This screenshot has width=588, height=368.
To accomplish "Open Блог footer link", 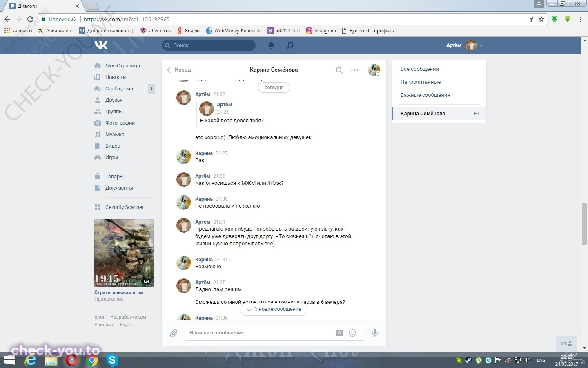I will coord(100,317).
